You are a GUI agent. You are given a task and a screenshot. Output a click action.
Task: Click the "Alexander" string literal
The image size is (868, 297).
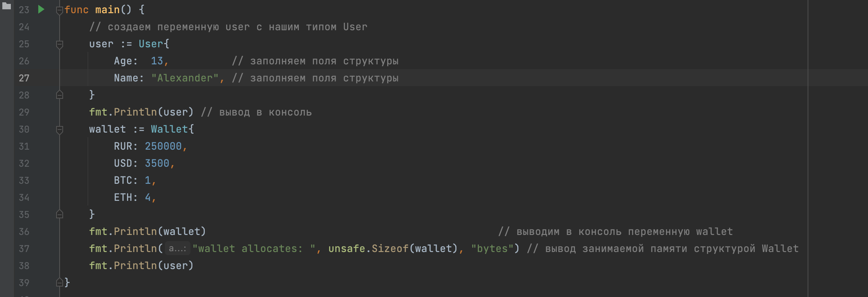(185, 78)
